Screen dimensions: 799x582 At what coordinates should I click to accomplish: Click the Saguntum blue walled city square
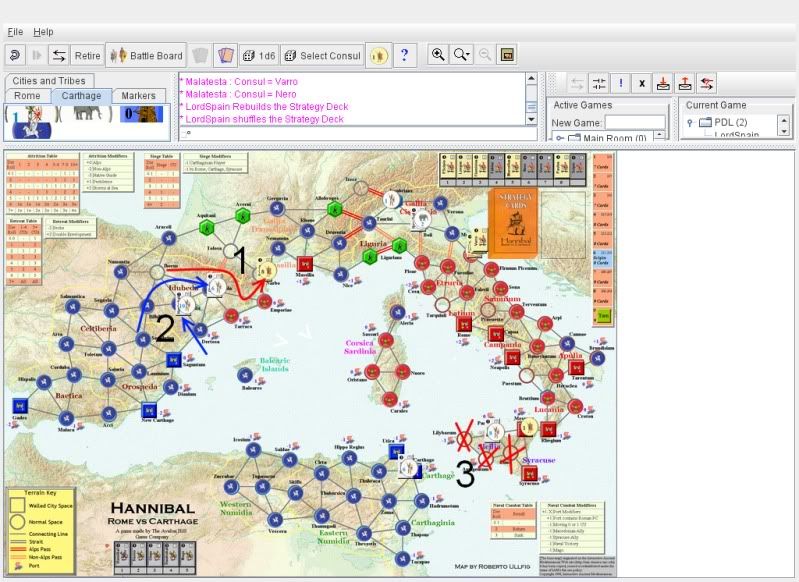click(x=174, y=360)
